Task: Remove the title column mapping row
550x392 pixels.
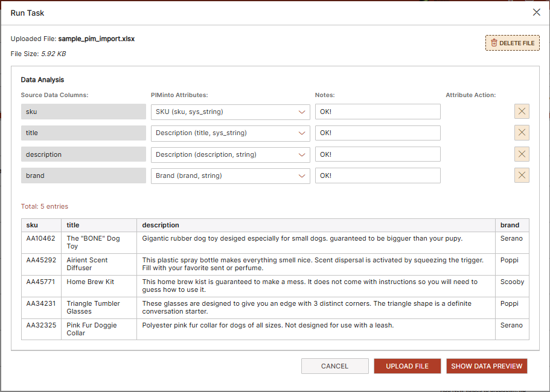Action: [x=522, y=133]
